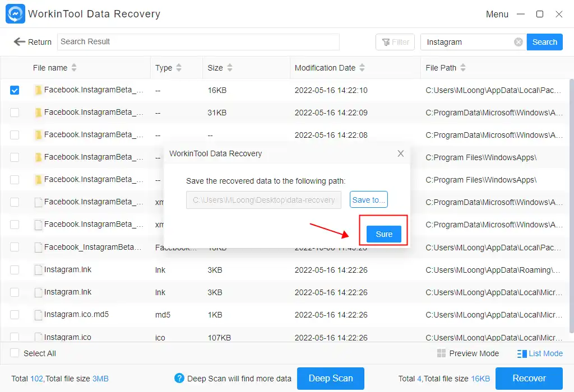574x392 pixels.
Task: Sort by File Path using the sort arrows
Action: (462, 68)
